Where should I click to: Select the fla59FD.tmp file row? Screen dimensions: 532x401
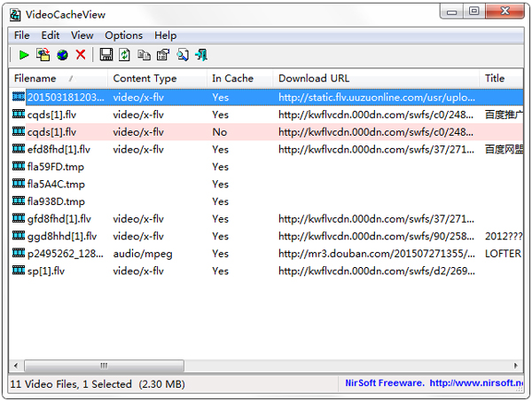pyautogui.click(x=55, y=167)
